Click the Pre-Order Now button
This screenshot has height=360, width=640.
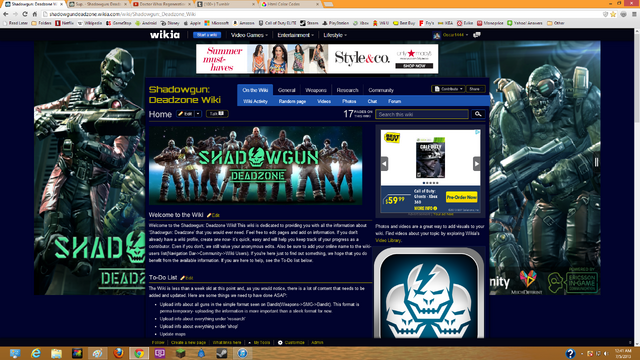click(x=461, y=197)
